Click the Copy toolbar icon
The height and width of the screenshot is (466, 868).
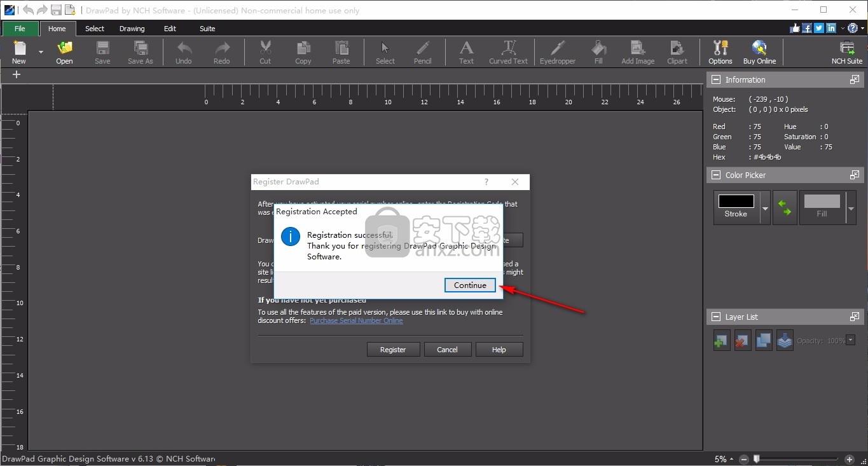coord(303,52)
